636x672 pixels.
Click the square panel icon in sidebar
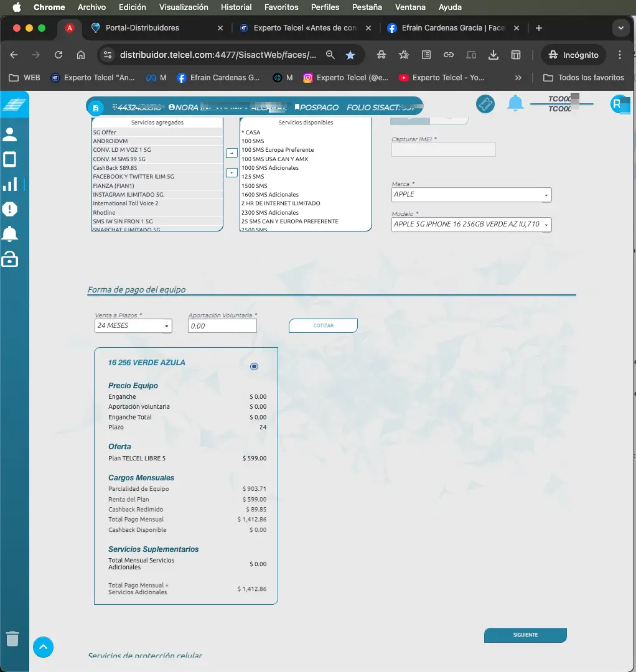pos(10,159)
